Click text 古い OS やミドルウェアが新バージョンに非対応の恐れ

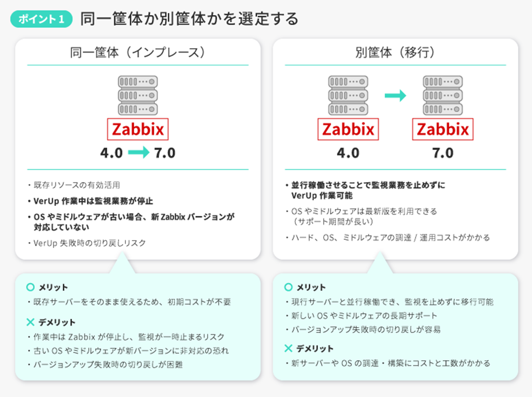(131, 350)
